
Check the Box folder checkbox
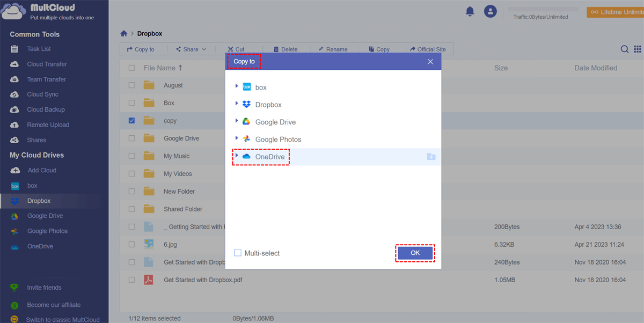click(x=131, y=103)
